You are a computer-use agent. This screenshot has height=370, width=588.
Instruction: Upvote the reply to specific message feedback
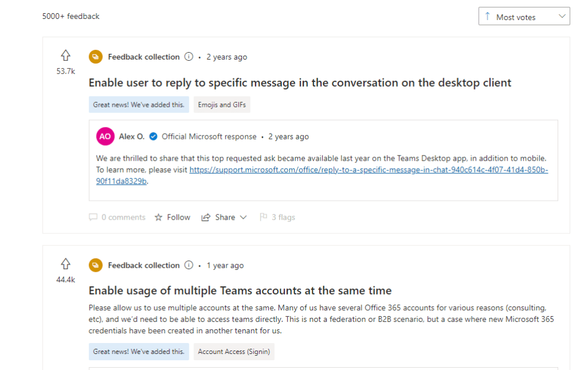click(65, 56)
